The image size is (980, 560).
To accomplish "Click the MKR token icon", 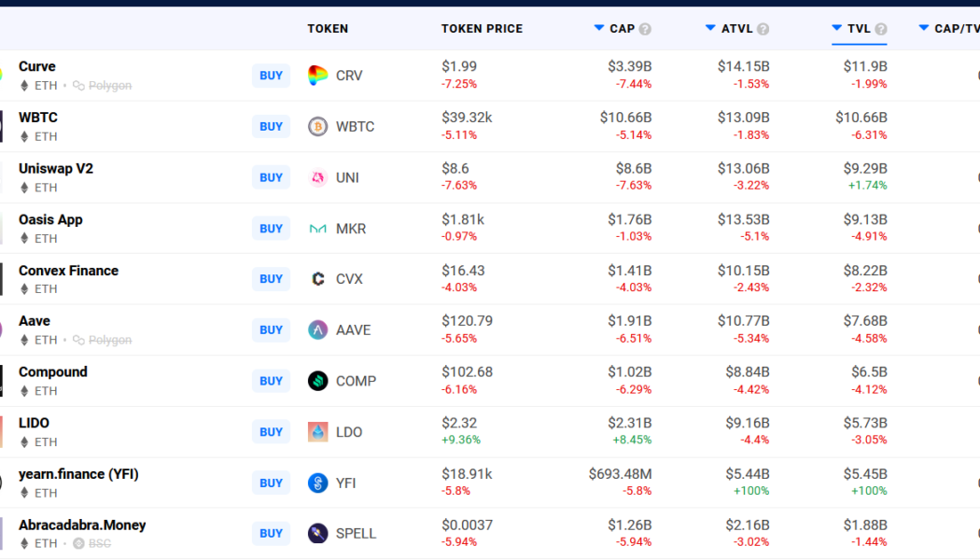I will coord(318,229).
